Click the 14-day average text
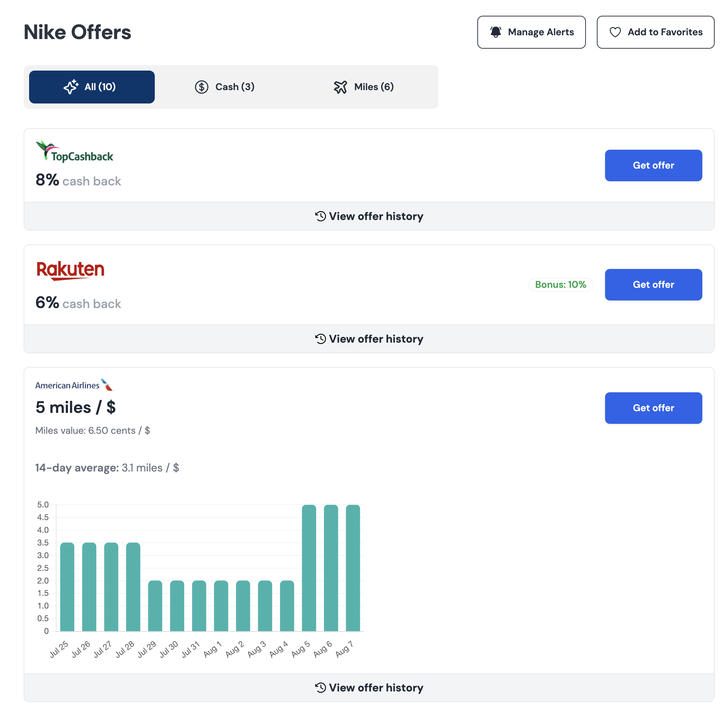This screenshot has height=712, width=728. point(107,468)
